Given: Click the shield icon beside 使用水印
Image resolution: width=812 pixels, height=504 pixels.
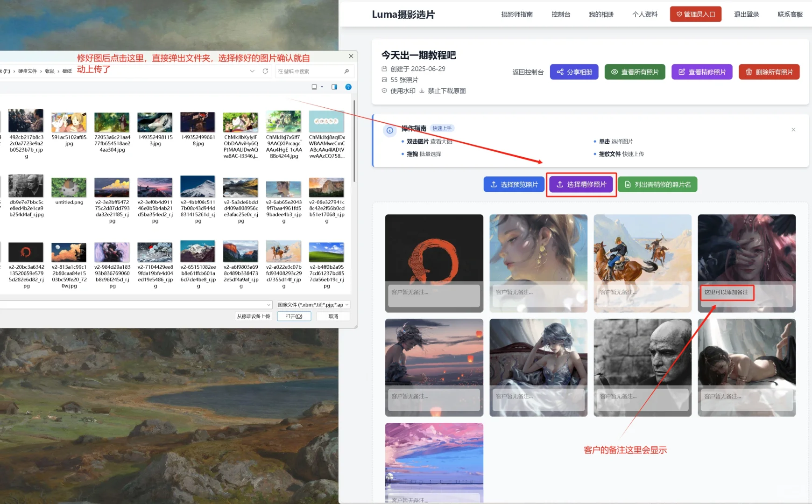Looking at the screenshot, I should [384, 91].
